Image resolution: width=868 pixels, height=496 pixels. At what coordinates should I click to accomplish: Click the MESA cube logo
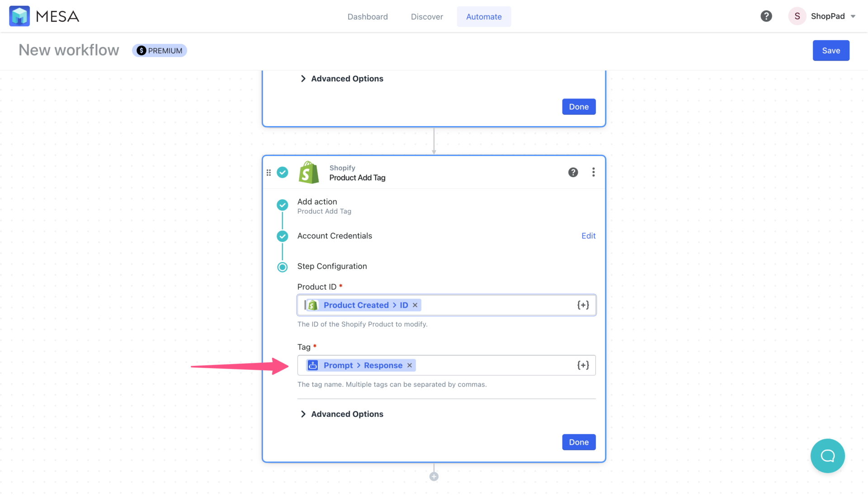[x=19, y=16]
